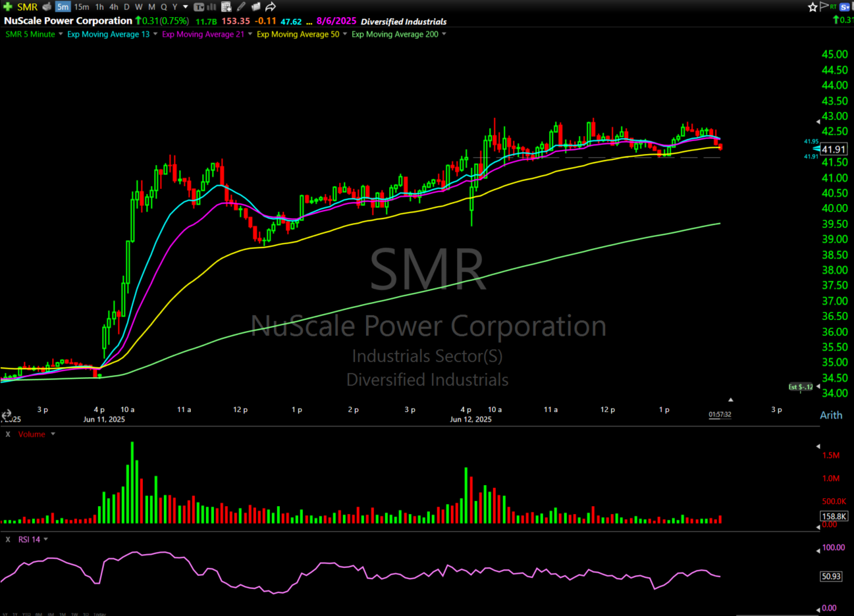The height and width of the screenshot is (616, 854).
Task: Click the 01:57:32 bar countdown timer
Action: click(720, 415)
